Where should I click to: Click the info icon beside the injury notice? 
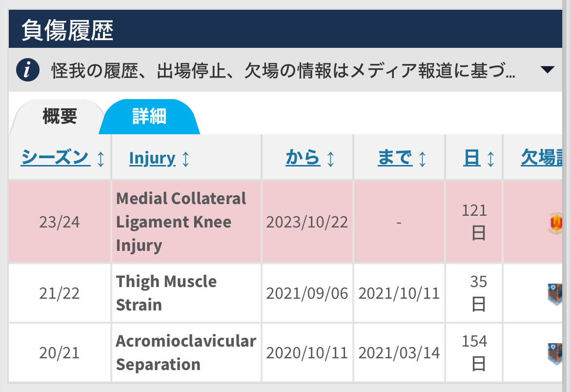28,70
